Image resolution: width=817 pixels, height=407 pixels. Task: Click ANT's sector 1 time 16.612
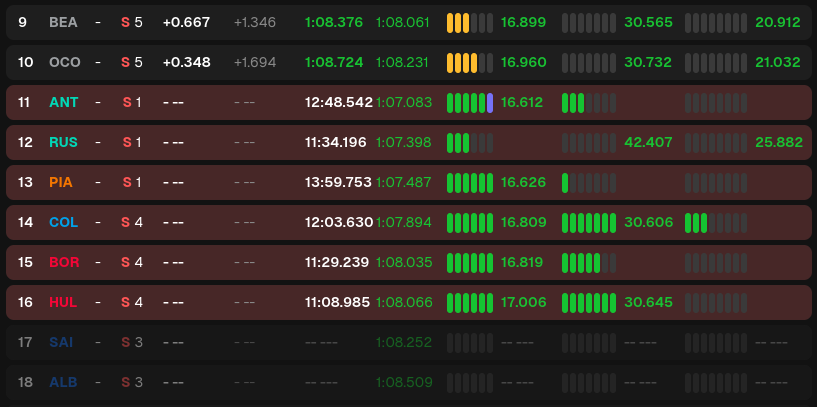point(522,103)
